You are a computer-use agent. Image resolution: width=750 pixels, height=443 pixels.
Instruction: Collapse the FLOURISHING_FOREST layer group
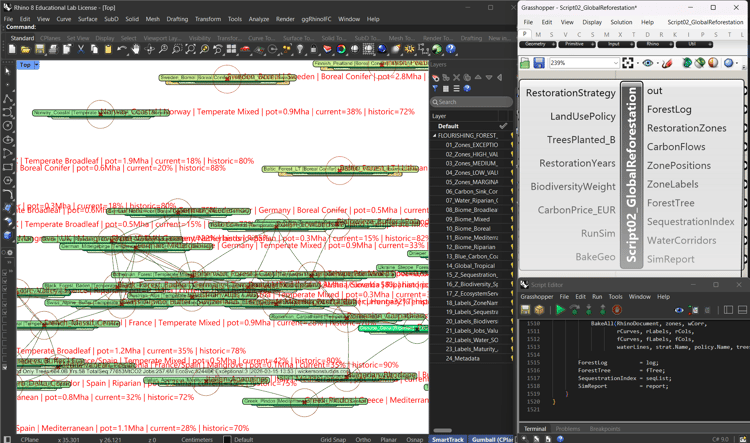pyautogui.click(x=434, y=135)
